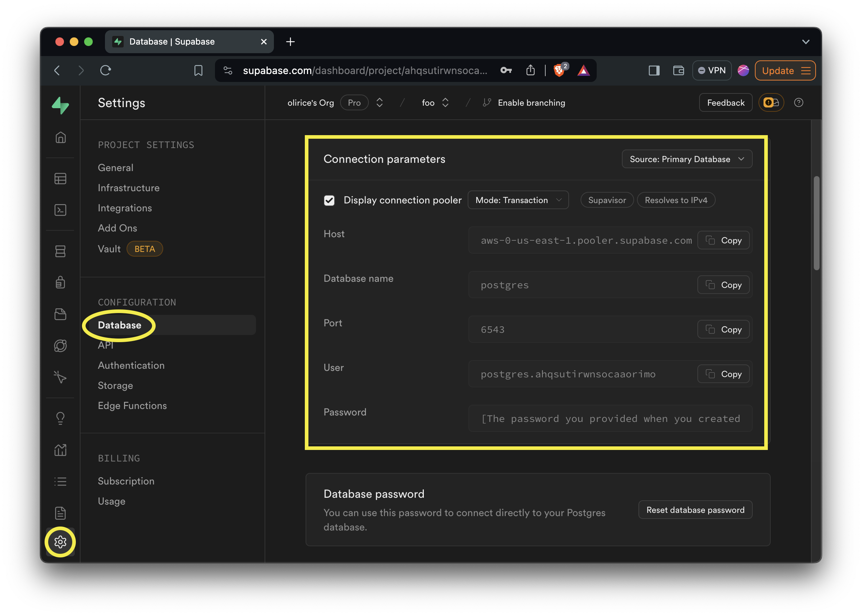862x616 pixels.
Task: Open the Logs list icon
Action: [60, 481]
